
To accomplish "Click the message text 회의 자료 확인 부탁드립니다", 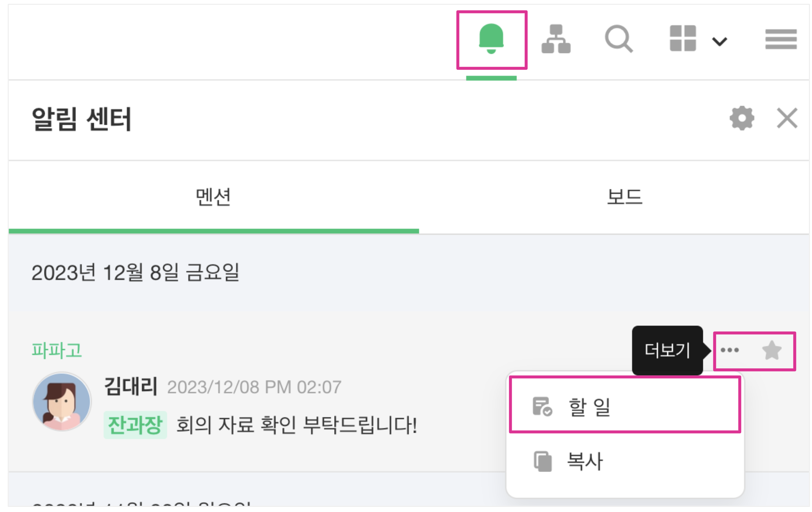I will (x=296, y=425).
